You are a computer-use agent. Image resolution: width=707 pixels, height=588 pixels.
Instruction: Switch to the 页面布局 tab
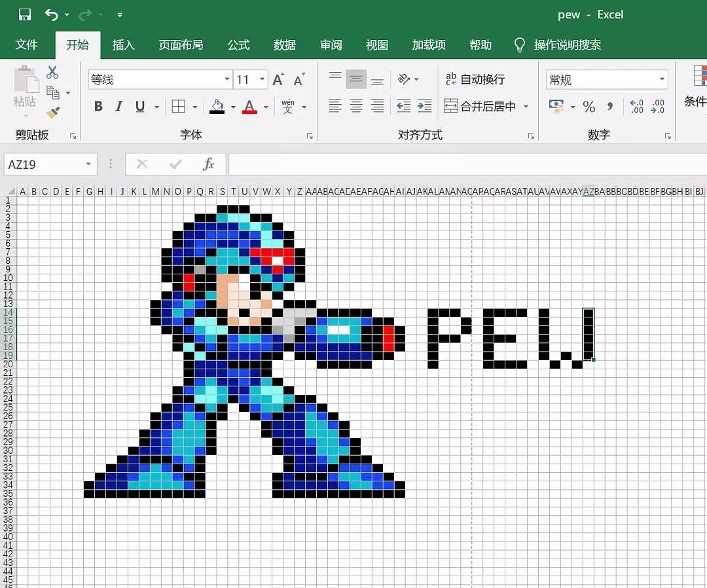tap(181, 45)
